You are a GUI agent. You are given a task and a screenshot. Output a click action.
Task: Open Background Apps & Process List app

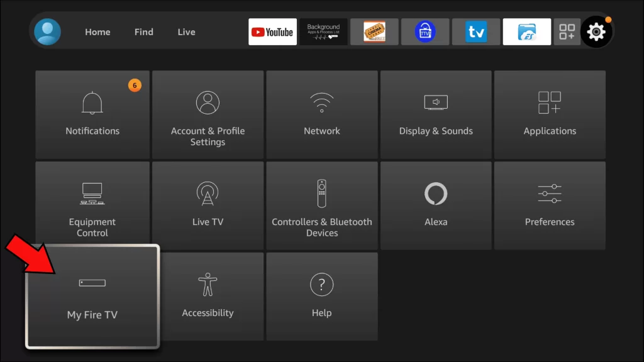point(324,31)
